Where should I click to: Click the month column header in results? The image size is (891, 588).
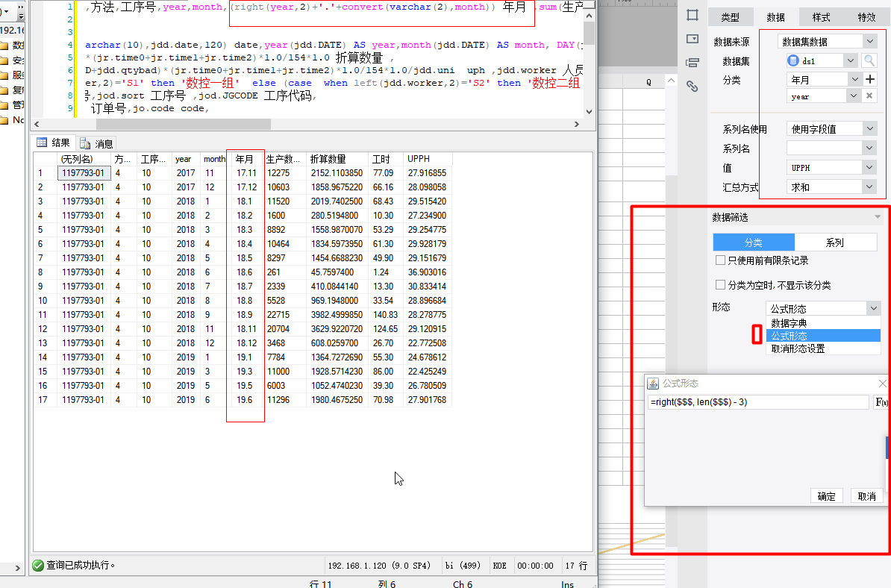click(x=216, y=159)
